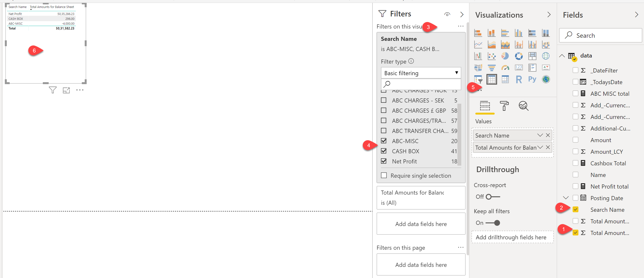This screenshot has width=644, height=278.
Task: Open the table visual's more options menu
Action: 80,90
